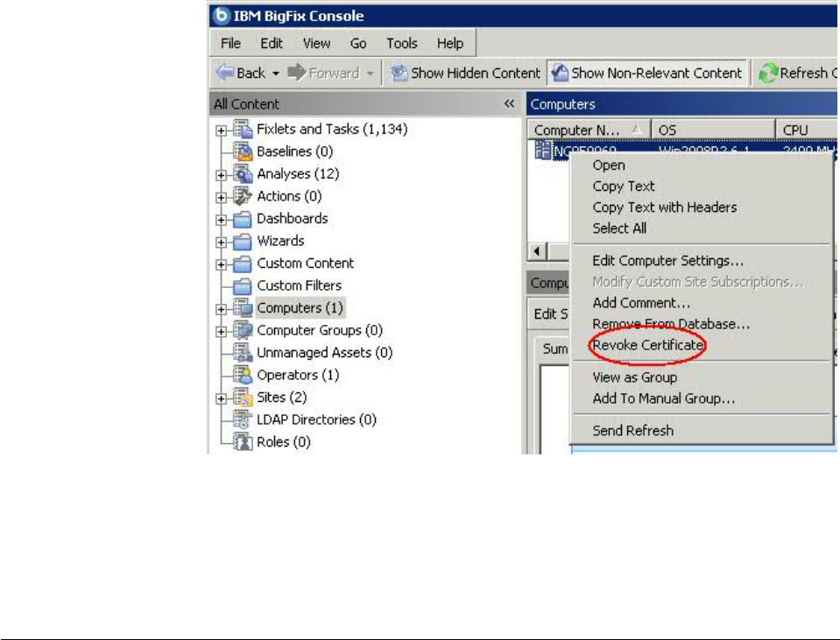Viewport: 840px width, 640px height.
Task: Click the CPU column header
Action: (807, 130)
